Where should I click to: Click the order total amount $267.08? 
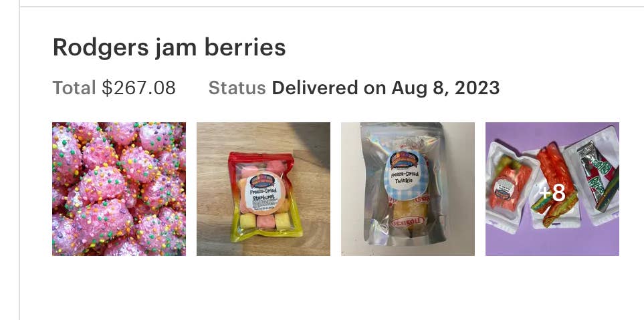point(139,88)
